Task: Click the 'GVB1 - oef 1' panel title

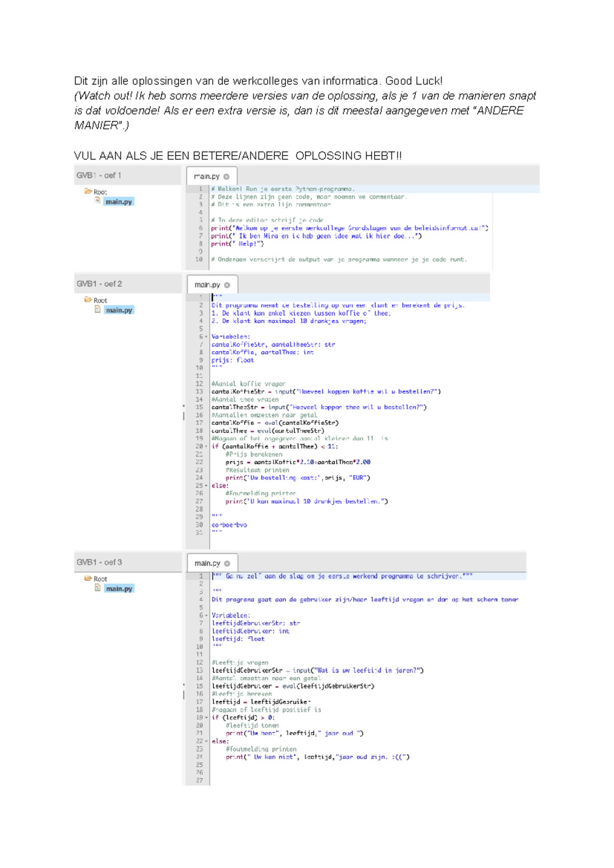Action: tap(99, 176)
